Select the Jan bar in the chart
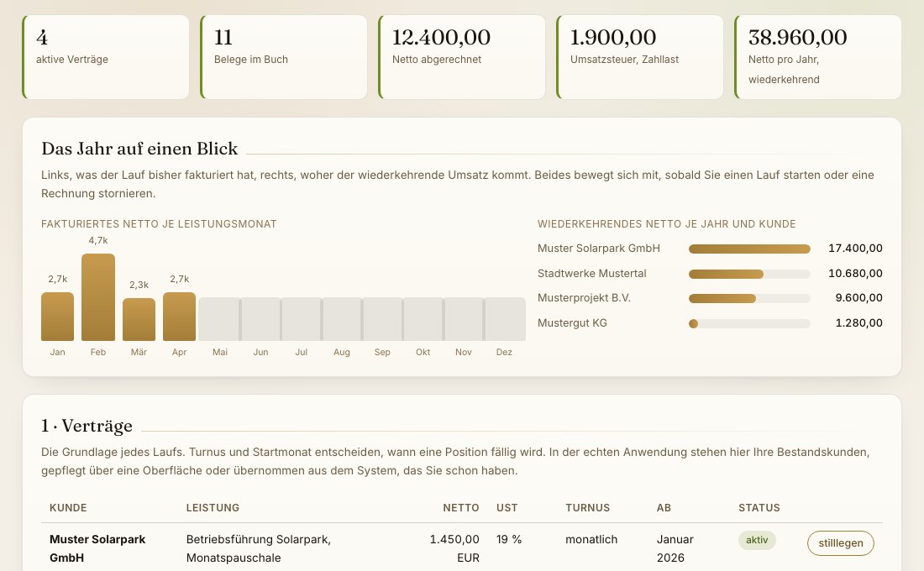This screenshot has width=924, height=571. pos(58,317)
